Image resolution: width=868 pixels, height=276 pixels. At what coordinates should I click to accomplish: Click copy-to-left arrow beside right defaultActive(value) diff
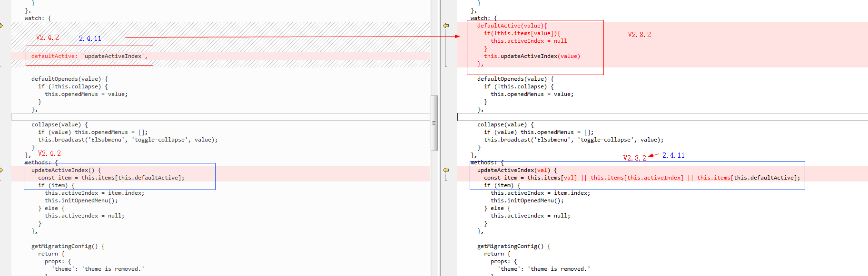pyautogui.click(x=446, y=26)
